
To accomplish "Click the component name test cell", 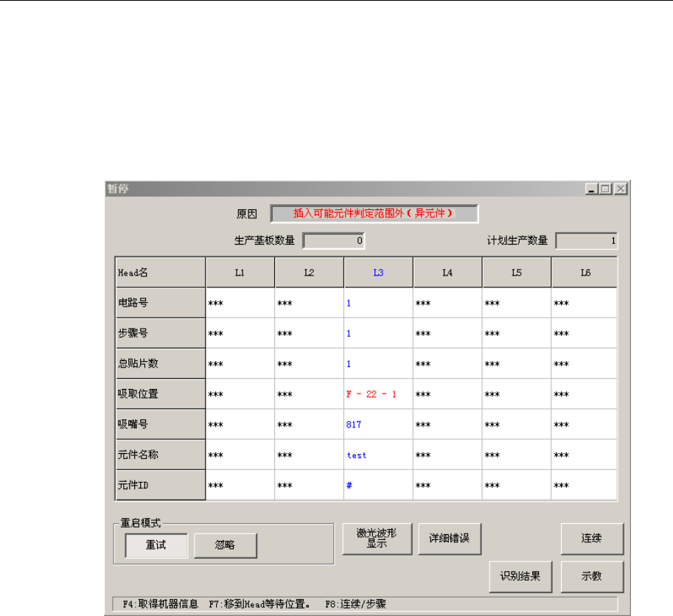I will (378, 455).
